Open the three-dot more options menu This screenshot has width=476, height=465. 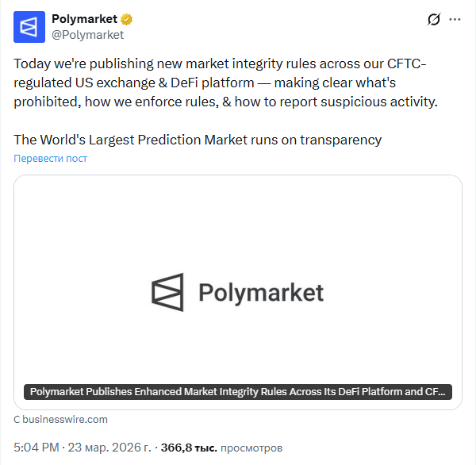click(x=454, y=20)
